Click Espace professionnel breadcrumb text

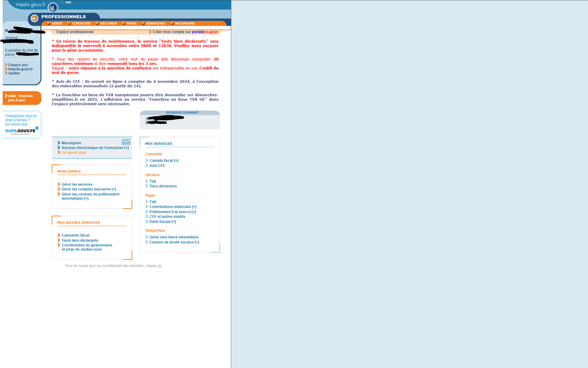(75, 31)
